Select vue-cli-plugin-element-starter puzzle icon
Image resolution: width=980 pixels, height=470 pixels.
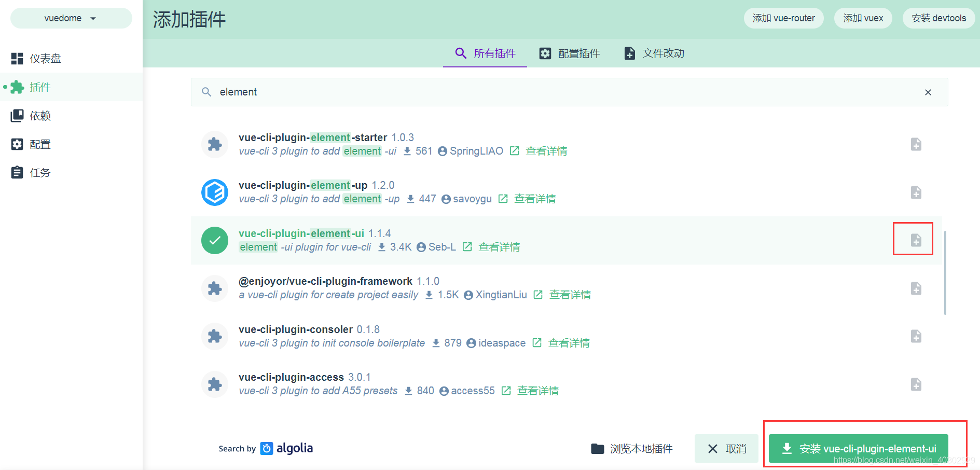click(215, 144)
